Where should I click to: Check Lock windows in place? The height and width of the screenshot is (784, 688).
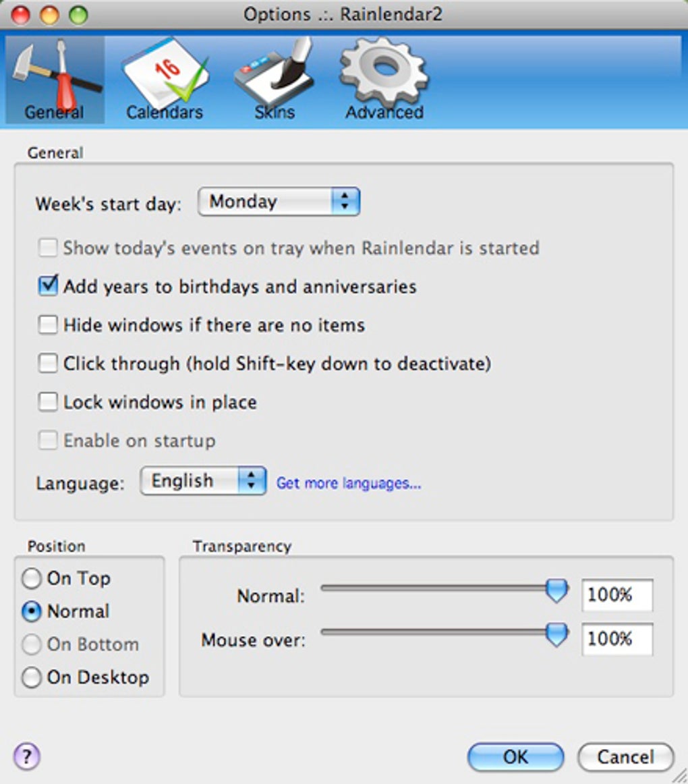click(x=48, y=401)
